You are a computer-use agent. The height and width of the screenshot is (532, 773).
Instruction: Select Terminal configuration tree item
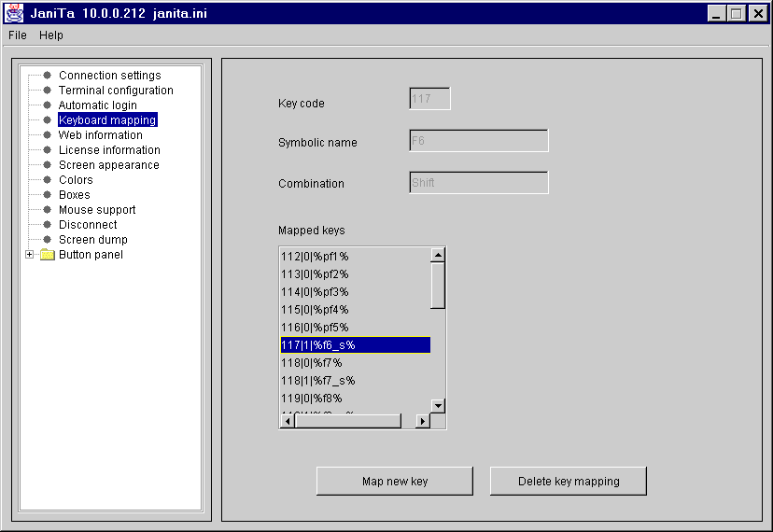pyautogui.click(x=116, y=91)
